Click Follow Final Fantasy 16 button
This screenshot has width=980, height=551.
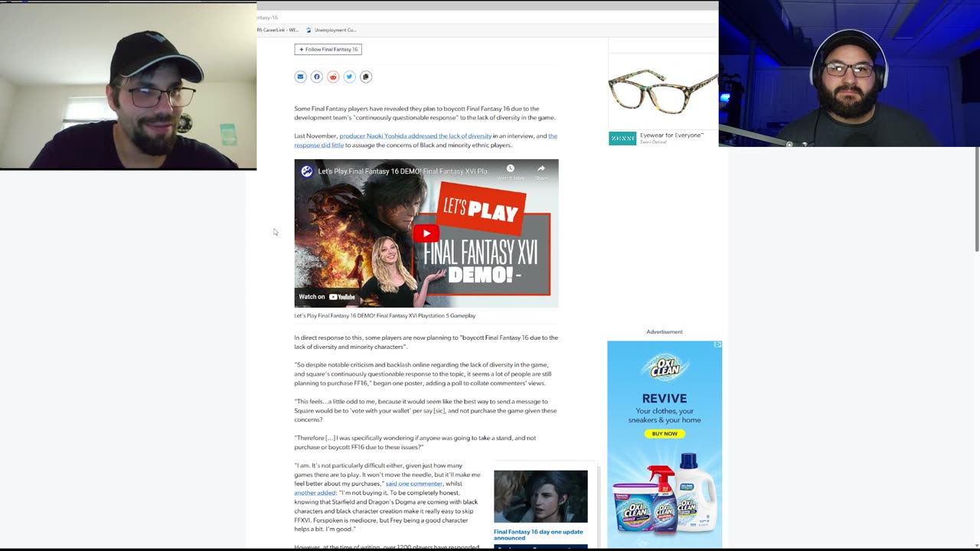(x=328, y=49)
